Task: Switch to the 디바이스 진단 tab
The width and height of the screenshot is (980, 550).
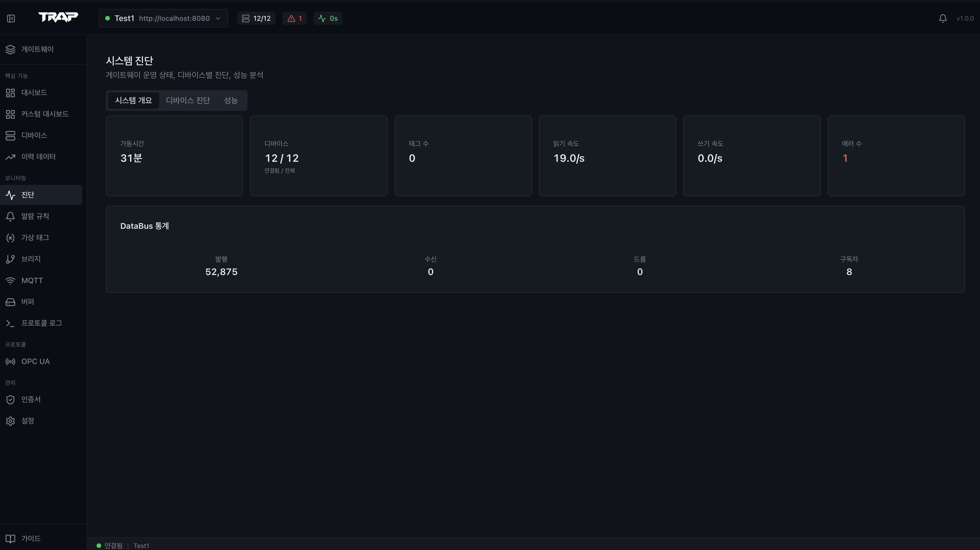Action: [188, 100]
